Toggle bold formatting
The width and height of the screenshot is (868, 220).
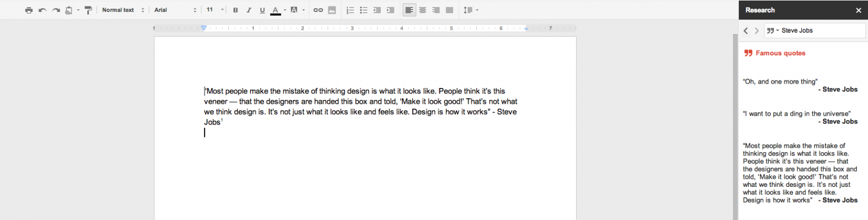tap(235, 10)
